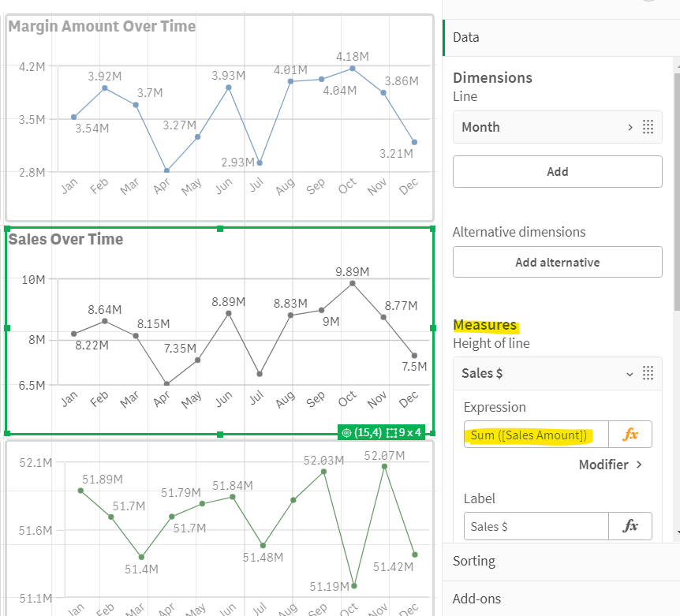Switch to the Data tab
Viewport: 680px width, 616px height.
(x=465, y=37)
